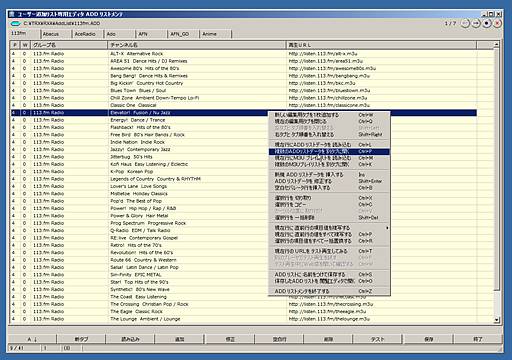Open the AFN tab

pos(151,34)
